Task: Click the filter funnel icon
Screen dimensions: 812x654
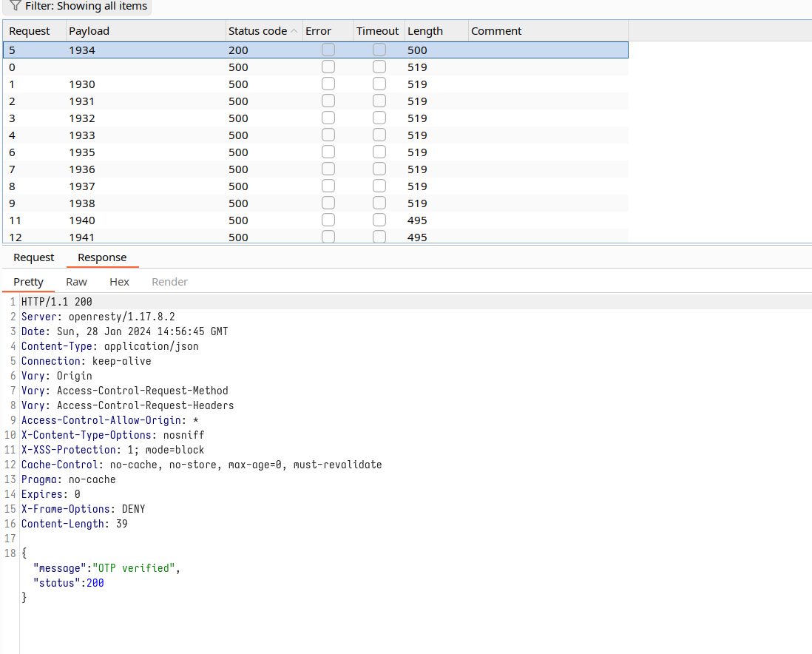Action: [15, 6]
